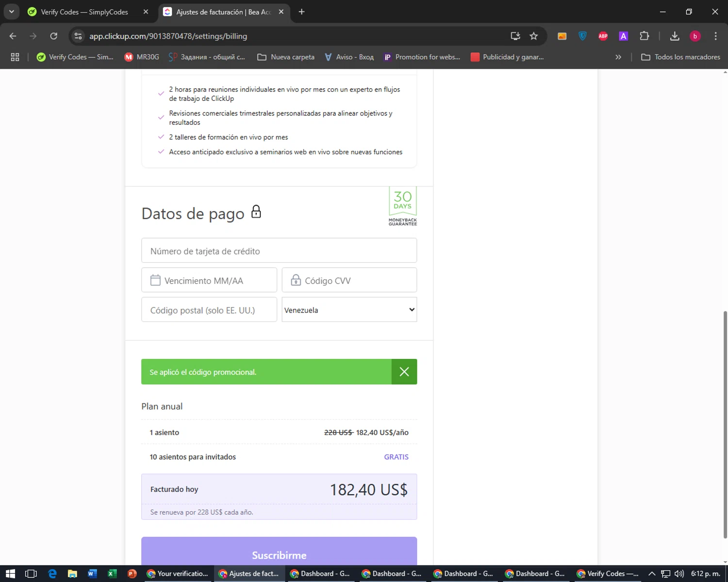
Task: Click the GRATIS label for guest seats
Action: click(396, 457)
